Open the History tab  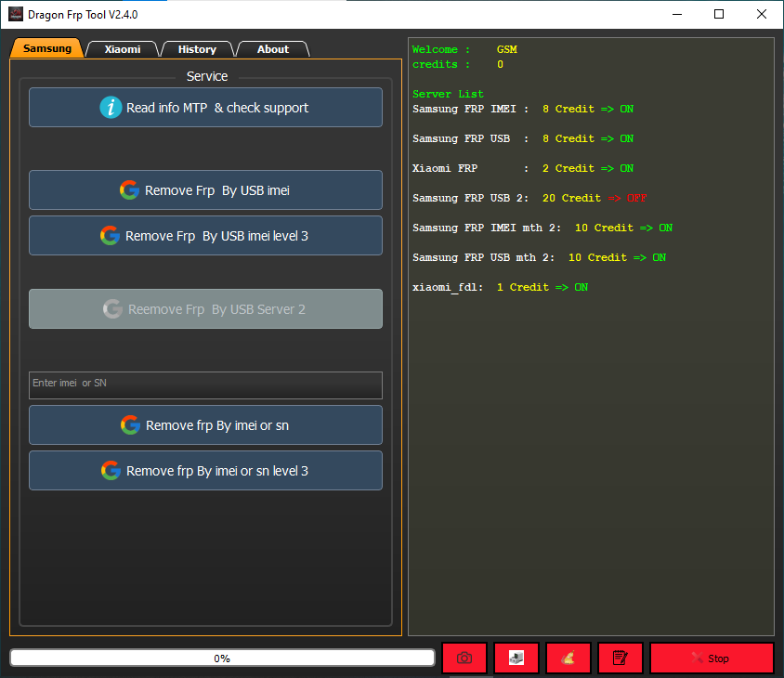[197, 49]
